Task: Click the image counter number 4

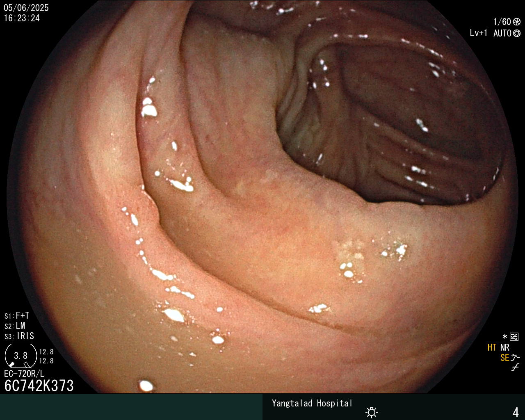Action: pos(516,412)
